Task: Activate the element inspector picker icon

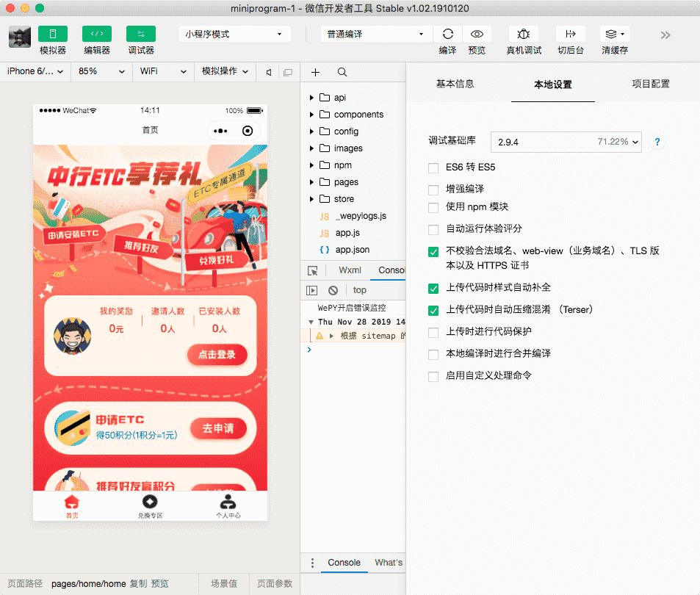Action: [x=312, y=271]
